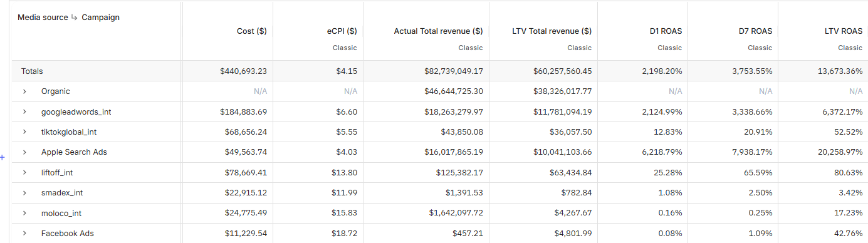
Task: Expand the moloco_int row chevron
Action: pyautogui.click(x=24, y=214)
